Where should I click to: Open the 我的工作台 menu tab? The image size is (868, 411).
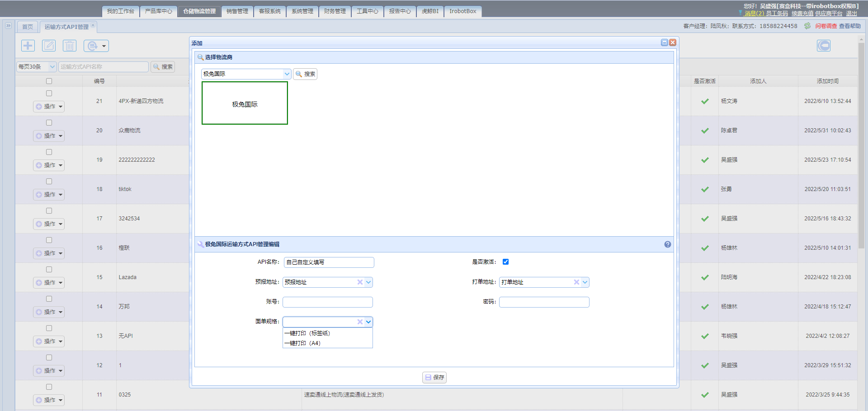click(x=121, y=11)
